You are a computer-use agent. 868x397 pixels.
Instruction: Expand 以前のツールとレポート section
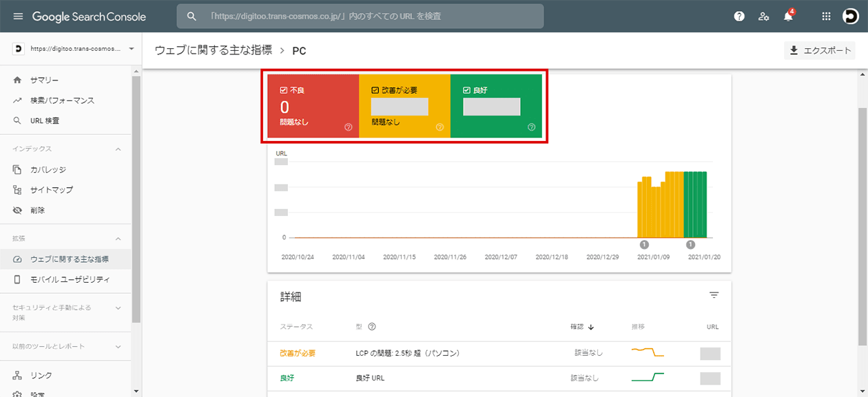(x=118, y=347)
